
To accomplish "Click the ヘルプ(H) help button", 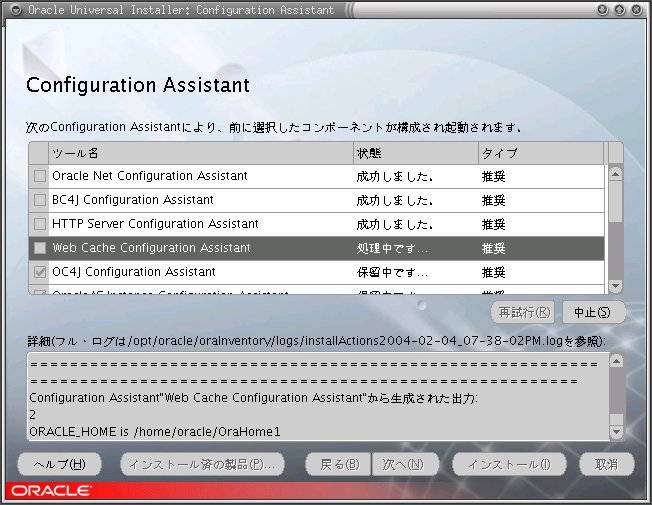I will point(59,464).
